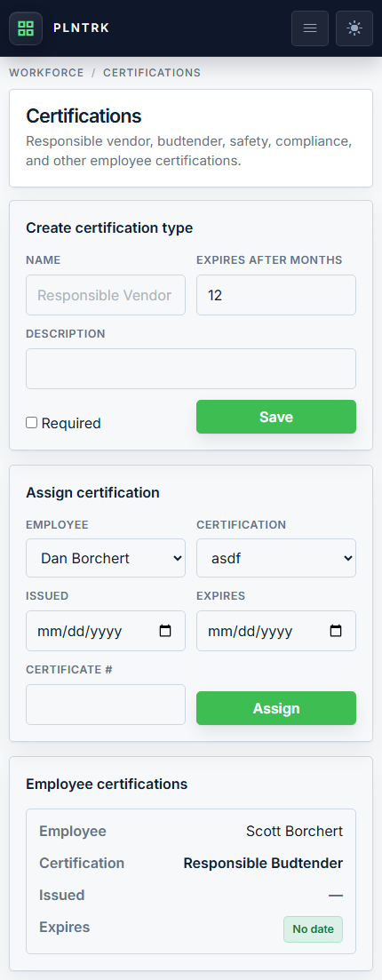Select the Certifications breadcrumb item
Screen dimensions: 382x980
[152, 73]
